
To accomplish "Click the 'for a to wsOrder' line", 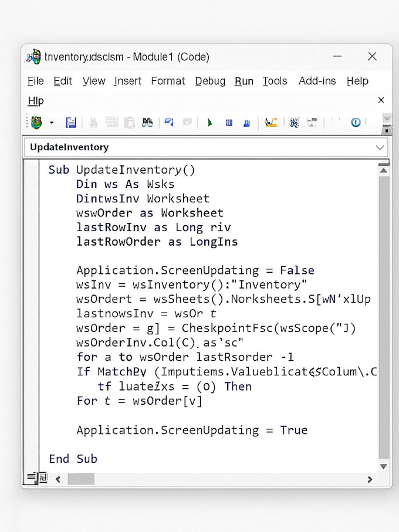I will click(x=185, y=357).
